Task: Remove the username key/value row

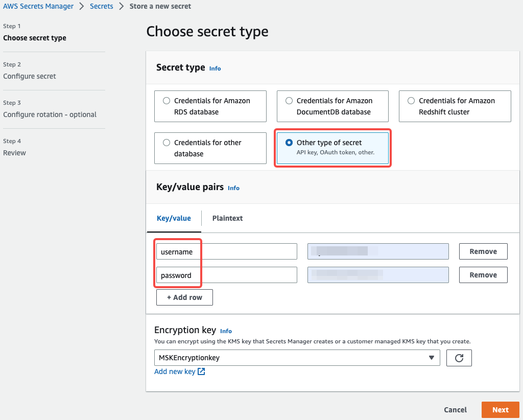Action: coord(483,251)
